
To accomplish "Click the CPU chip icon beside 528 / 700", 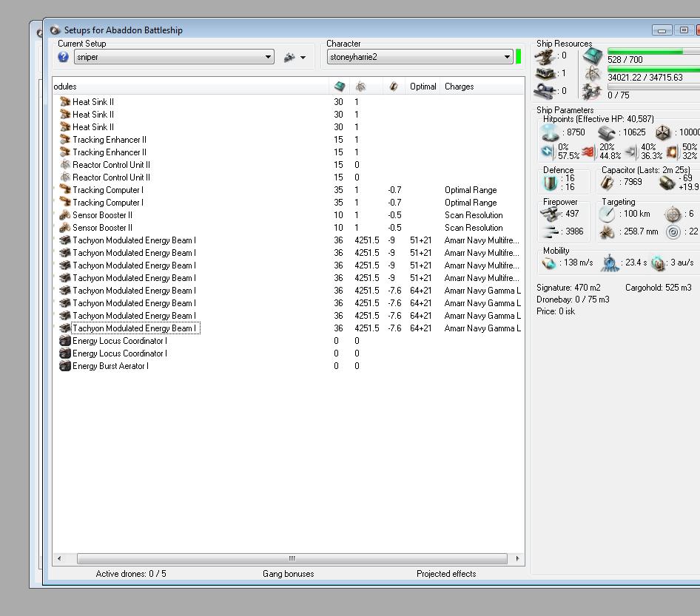I will [x=593, y=56].
